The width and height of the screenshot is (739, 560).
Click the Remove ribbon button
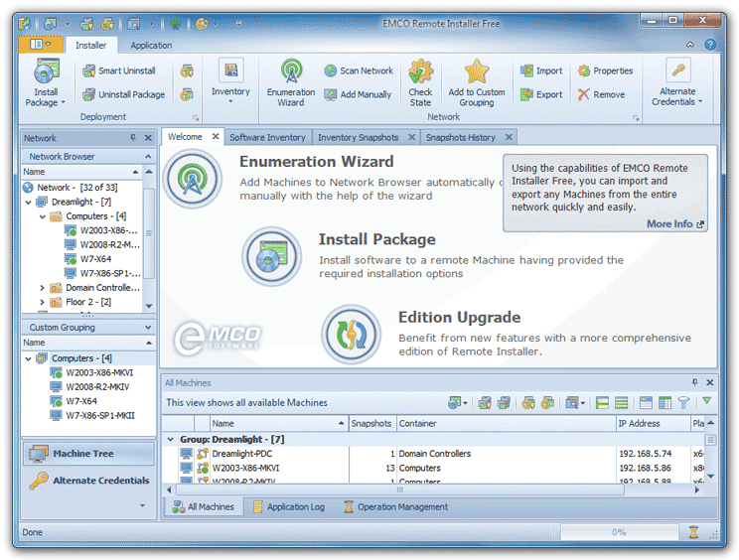601,94
